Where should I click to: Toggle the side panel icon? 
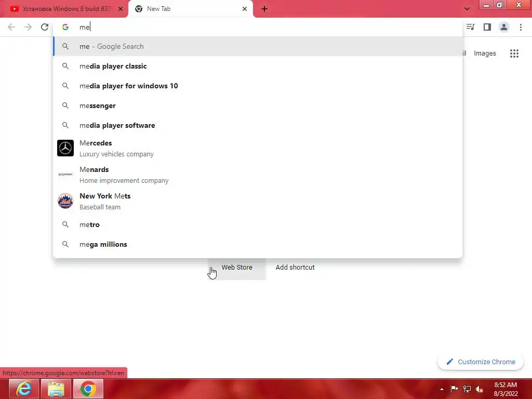(487, 27)
